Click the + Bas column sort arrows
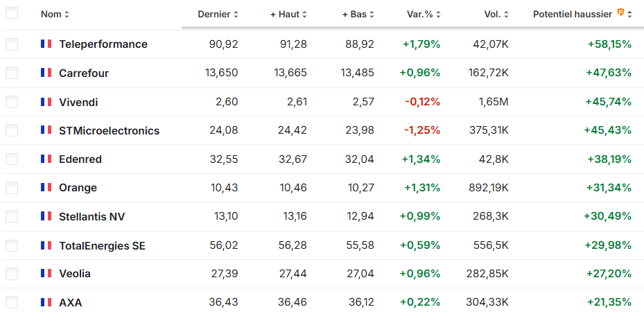This screenshot has width=644, height=314. [x=372, y=15]
